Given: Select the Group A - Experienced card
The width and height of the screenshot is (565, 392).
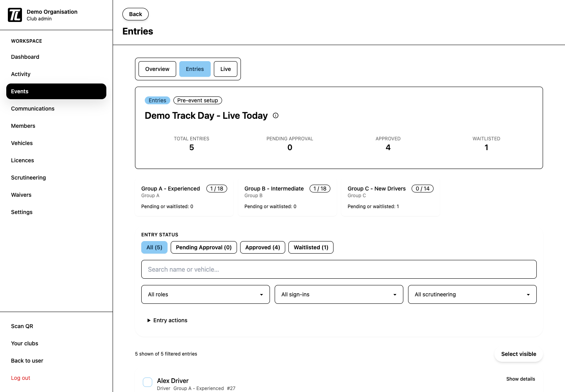Looking at the screenshot, I should pos(184,197).
